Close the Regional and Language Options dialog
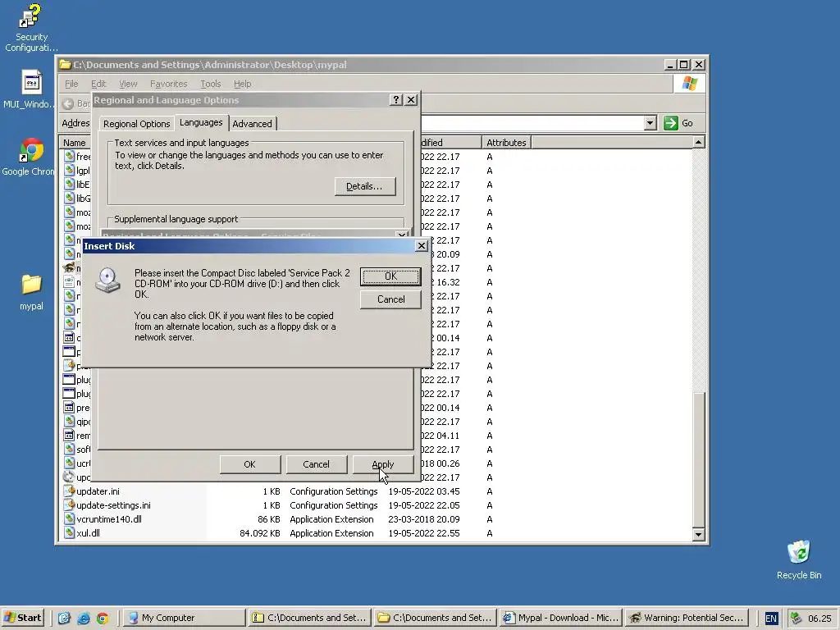The width and height of the screenshot is (840, 630). pos(411,99)
